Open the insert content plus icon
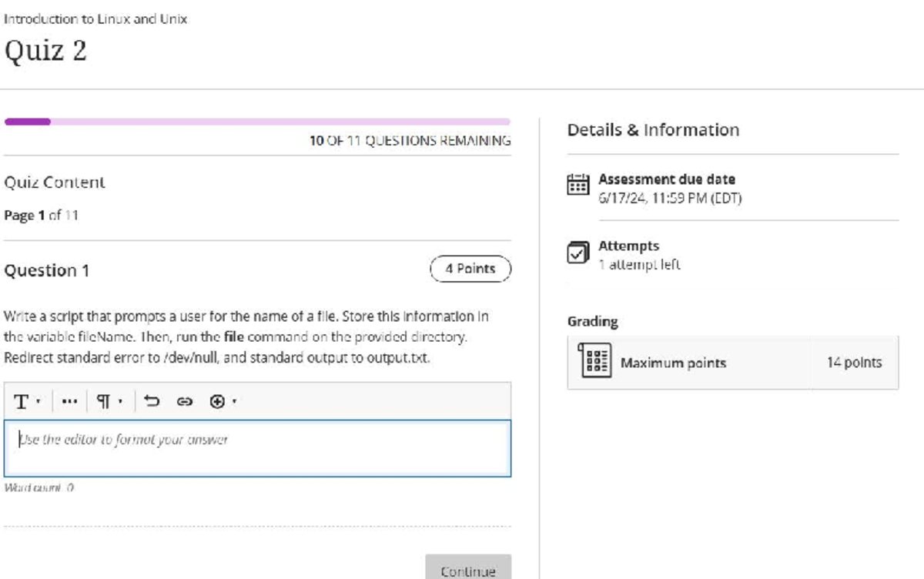Screen dimensions: 924x579 pos(217,401)
